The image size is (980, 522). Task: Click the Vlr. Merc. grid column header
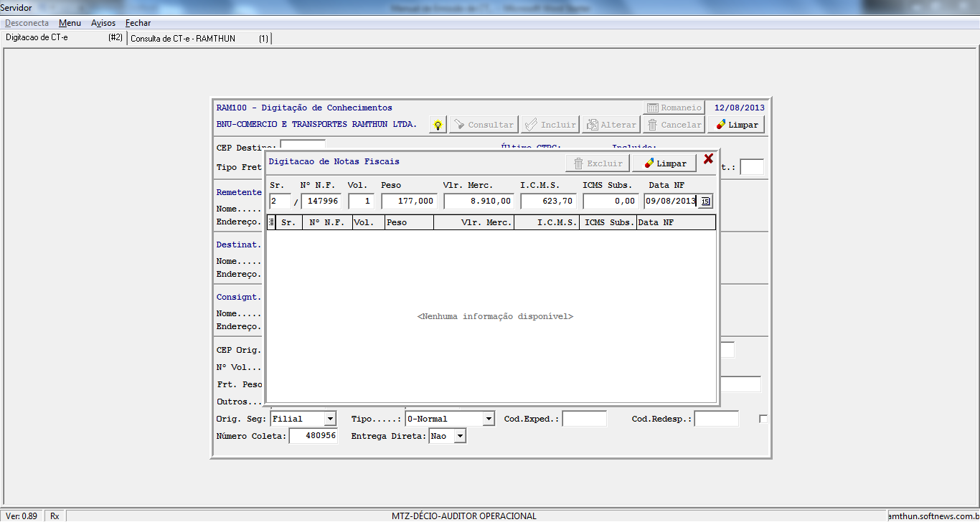point(473,222)
